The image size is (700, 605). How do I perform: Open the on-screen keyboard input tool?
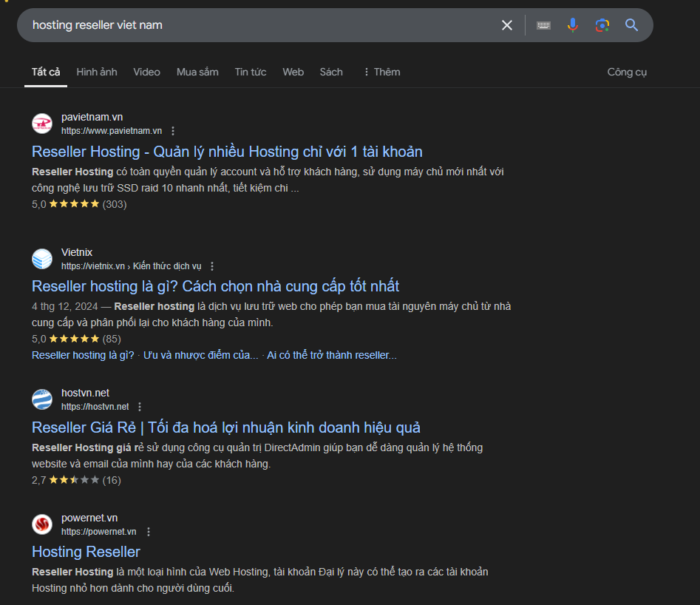click(543, 25)
